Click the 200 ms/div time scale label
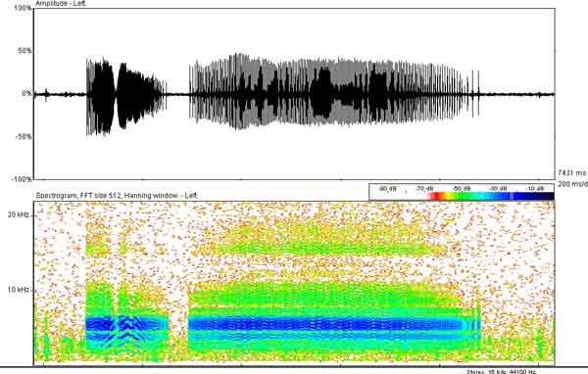 (572, 184)
